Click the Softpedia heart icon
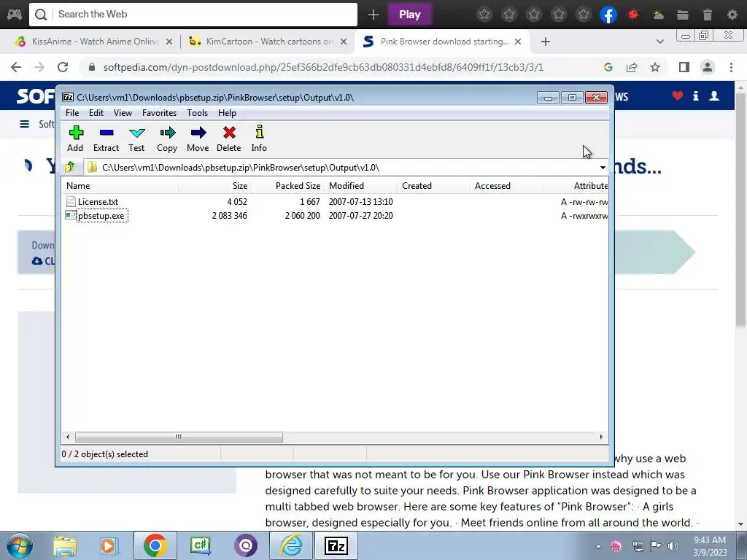This screenshot has height=560, width=747. (678, 96)
